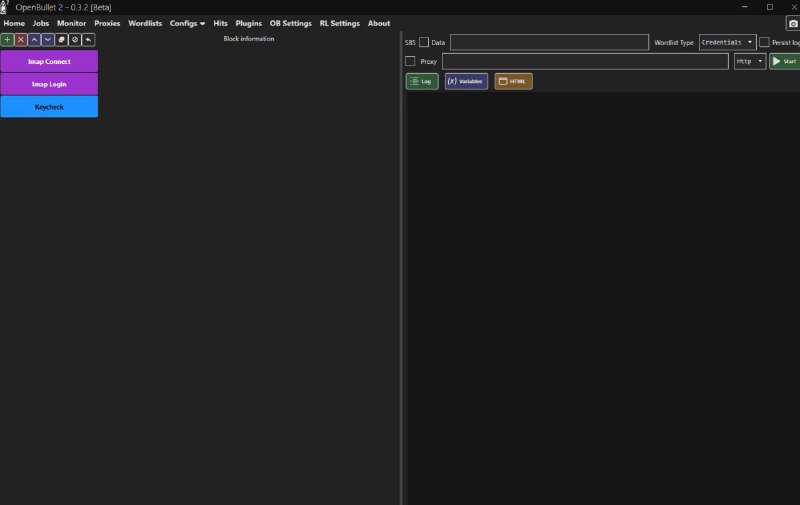Delete selected block with red X icon
The image size is (800, 505).
[20, 39]
